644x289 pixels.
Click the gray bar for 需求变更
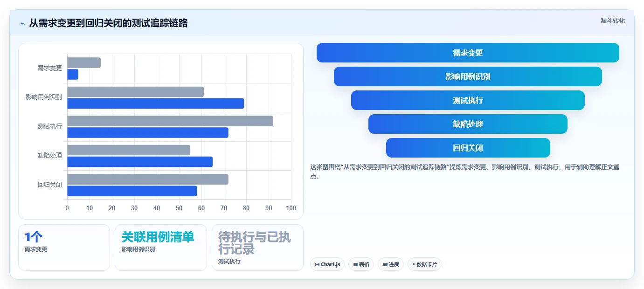point(84,62)
